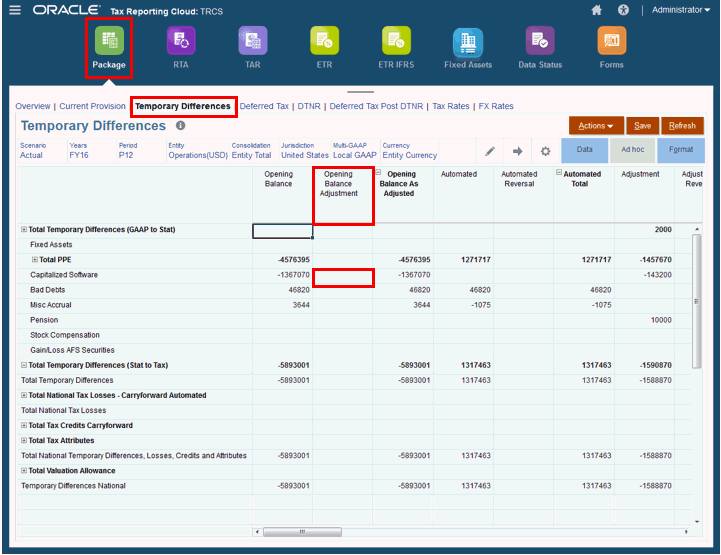Viewport: 721px width, 555px height.
Task: Open the ETR card icon
Action: coord(324,40)
